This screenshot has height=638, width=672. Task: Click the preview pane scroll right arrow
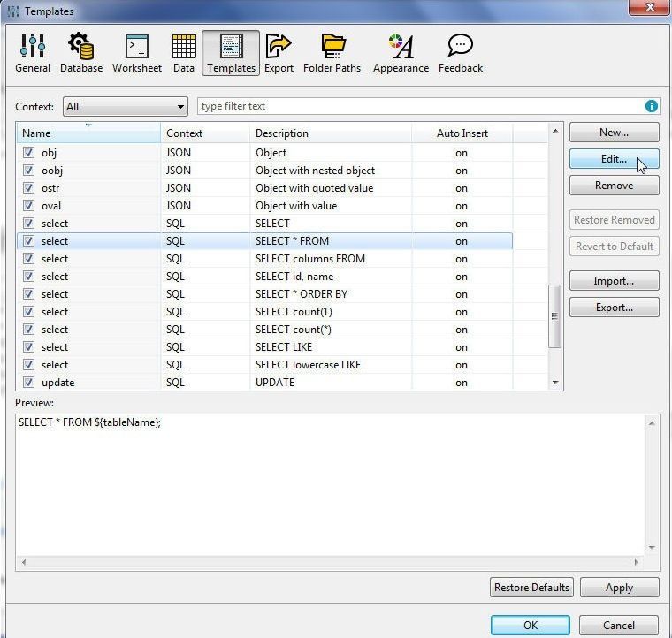point(637,562)
